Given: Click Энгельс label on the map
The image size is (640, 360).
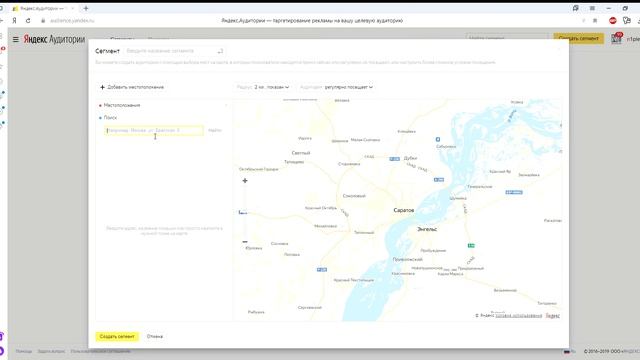Looking at the screenshot, I should click(x=427, y=229).
